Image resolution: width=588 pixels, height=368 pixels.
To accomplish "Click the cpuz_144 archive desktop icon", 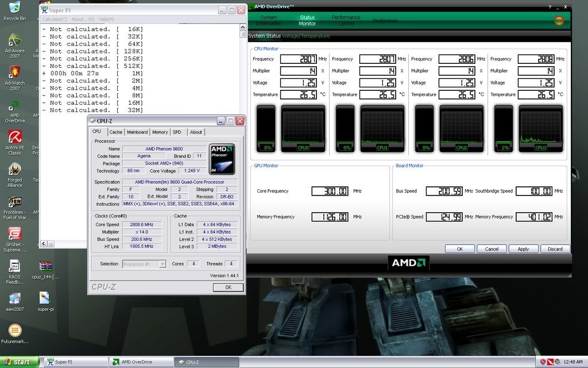I will 45,270.
